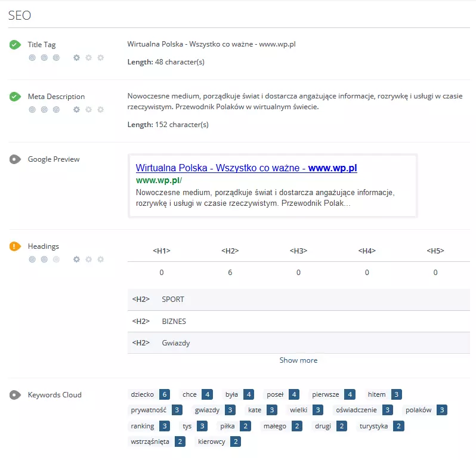Click the tys keyword tag
This screenshot has height=460, width=476.
[x=193, y=426]
